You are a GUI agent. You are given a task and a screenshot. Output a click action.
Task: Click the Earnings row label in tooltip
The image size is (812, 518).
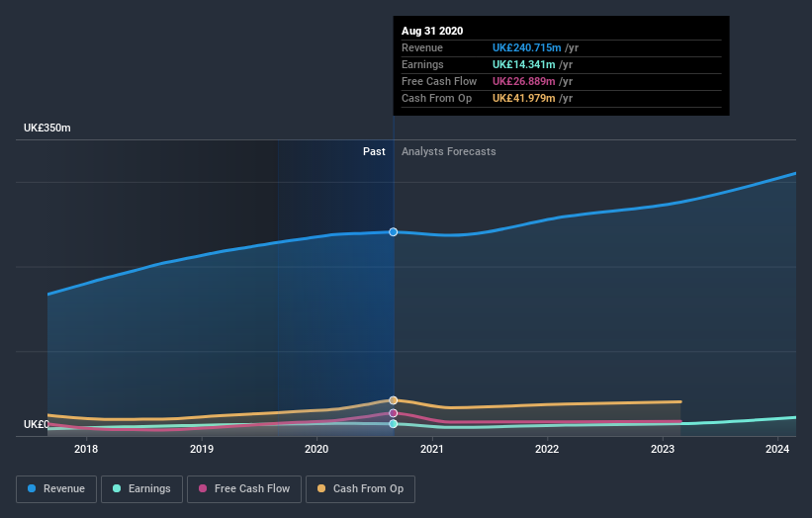[x=422, y=64]
